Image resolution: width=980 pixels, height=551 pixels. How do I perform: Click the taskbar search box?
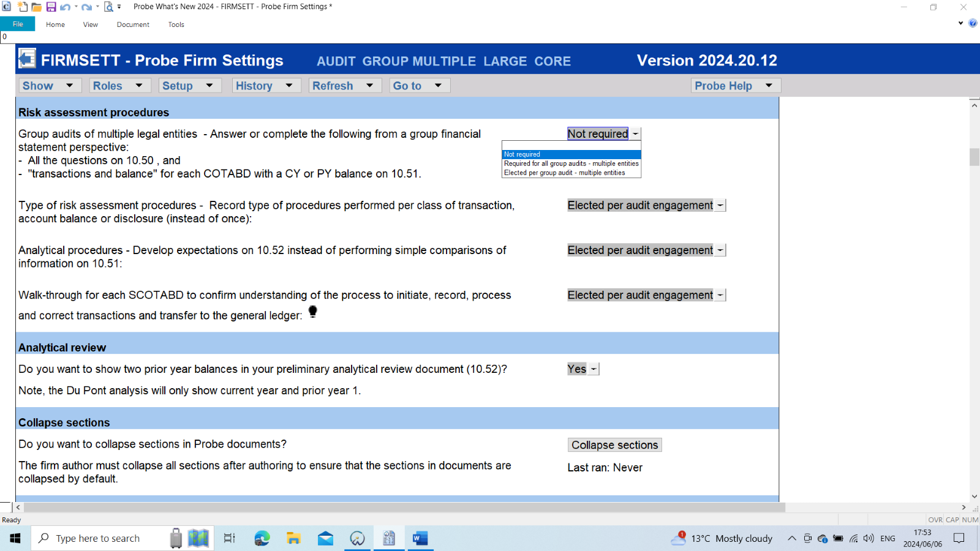(123, 538)
